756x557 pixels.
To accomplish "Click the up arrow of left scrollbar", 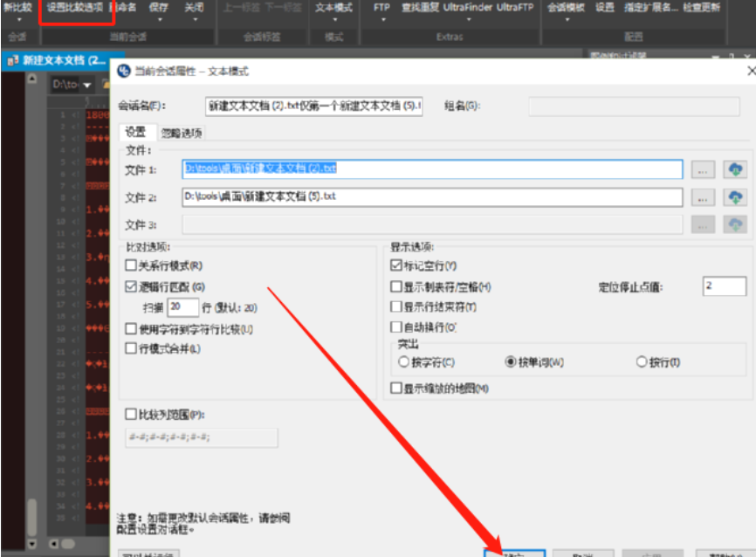I will pos(31,79).
